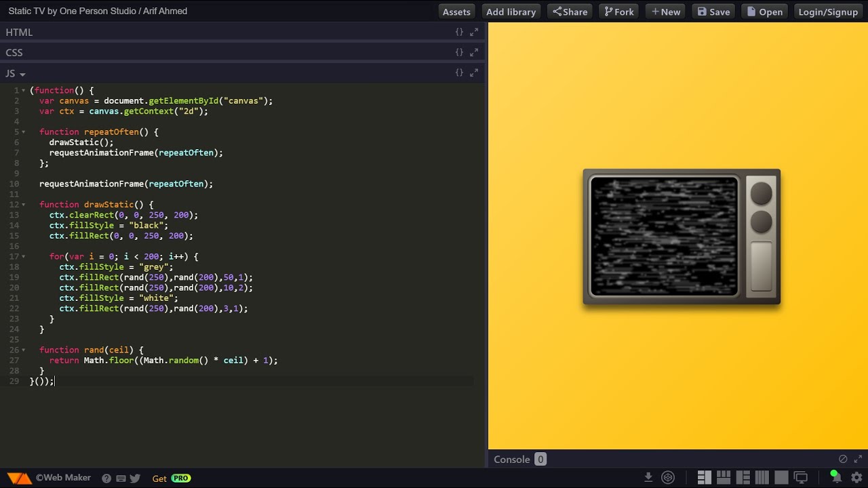
Task: Save the current creation
Action: tap(713, 12)
